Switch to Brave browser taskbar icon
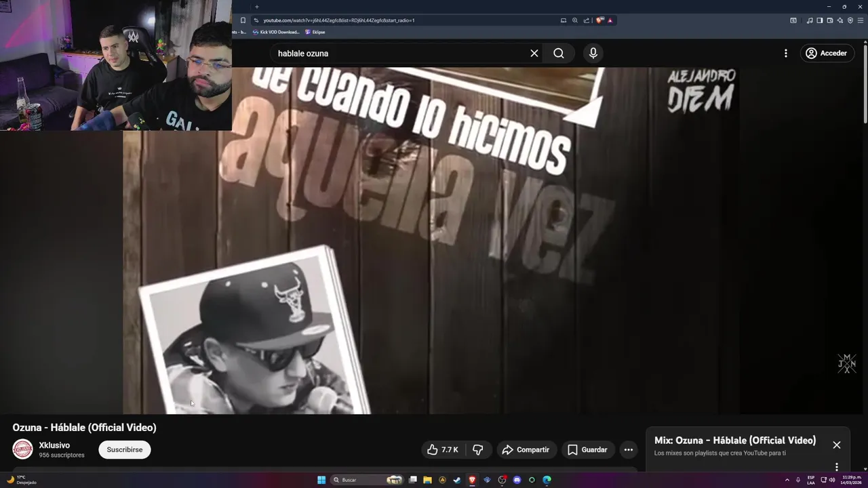The width and height of the screenshot is (868, 488). pos(472,480)
